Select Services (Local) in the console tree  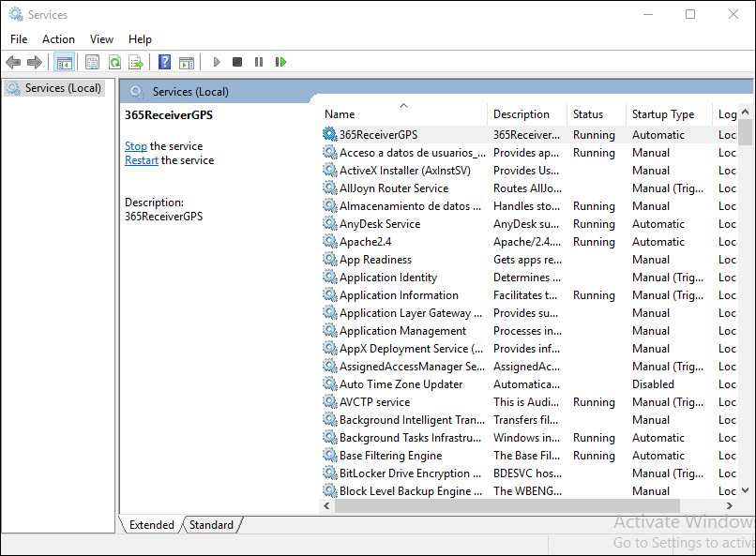point(63,88)
